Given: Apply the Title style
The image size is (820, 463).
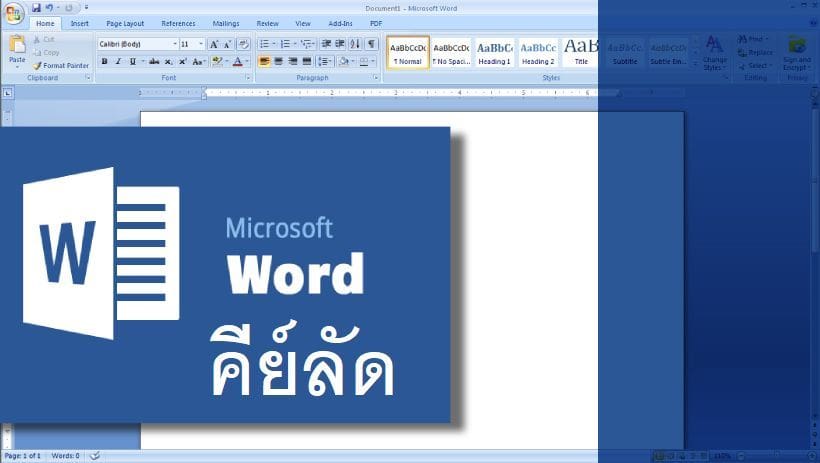Looking at the screenshot, I should (580, 52).
